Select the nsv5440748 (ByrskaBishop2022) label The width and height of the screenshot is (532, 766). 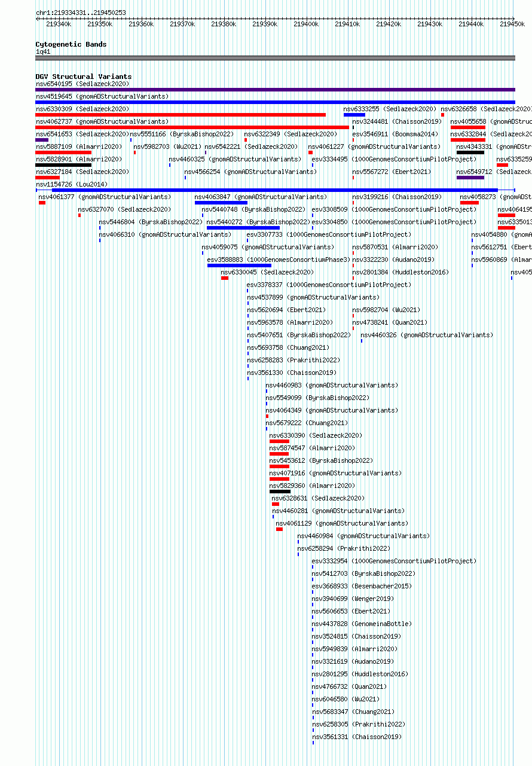[253, 209]
